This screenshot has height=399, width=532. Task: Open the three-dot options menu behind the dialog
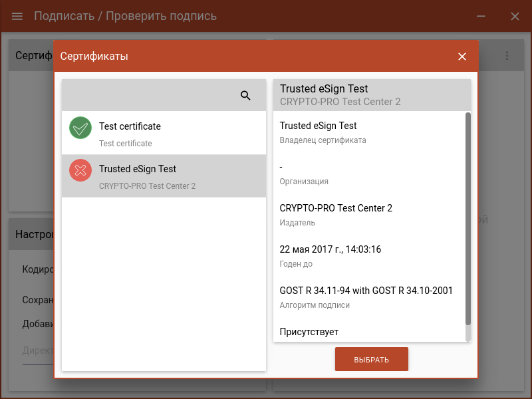506,55
